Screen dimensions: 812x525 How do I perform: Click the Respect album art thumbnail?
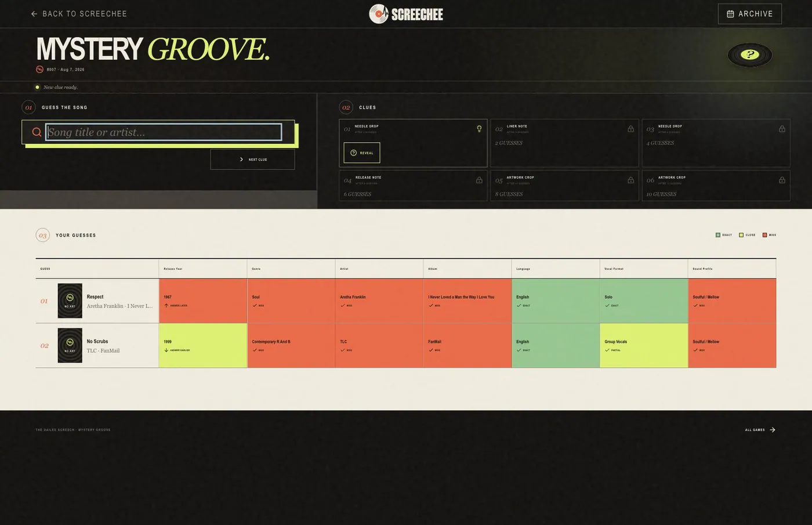(70, 300)
